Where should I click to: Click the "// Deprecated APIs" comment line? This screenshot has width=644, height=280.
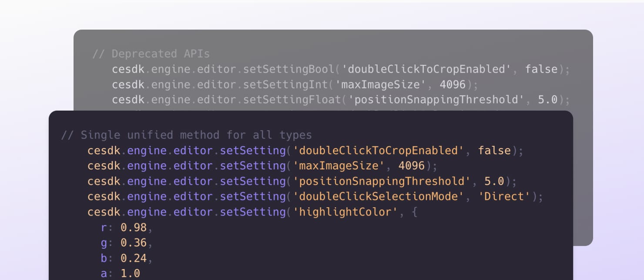(x=151, y=54)
